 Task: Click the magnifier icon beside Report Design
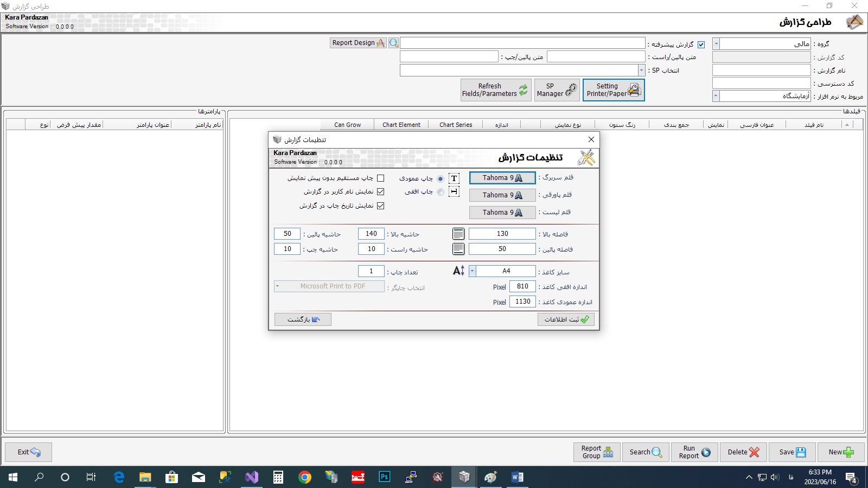click(393, 43)
